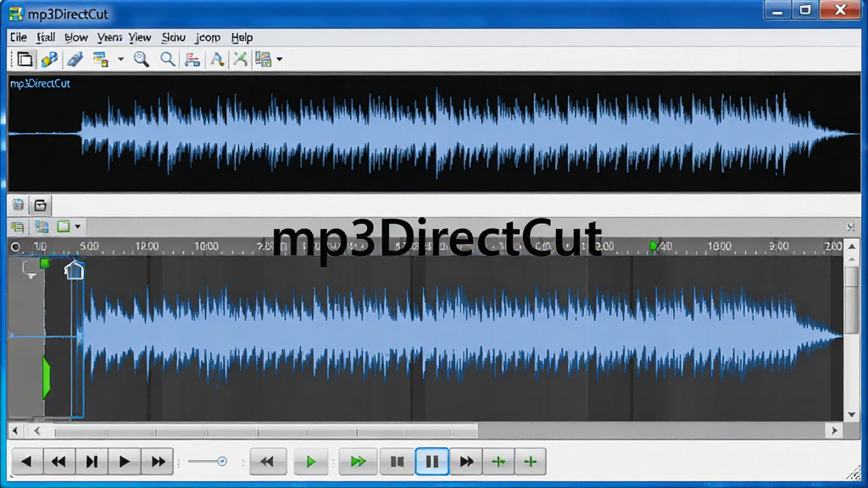The width and height of the screenshot is (868, 488).
Task: Click the green crossed-arrows toolbar icon
Action: point(240,59)
